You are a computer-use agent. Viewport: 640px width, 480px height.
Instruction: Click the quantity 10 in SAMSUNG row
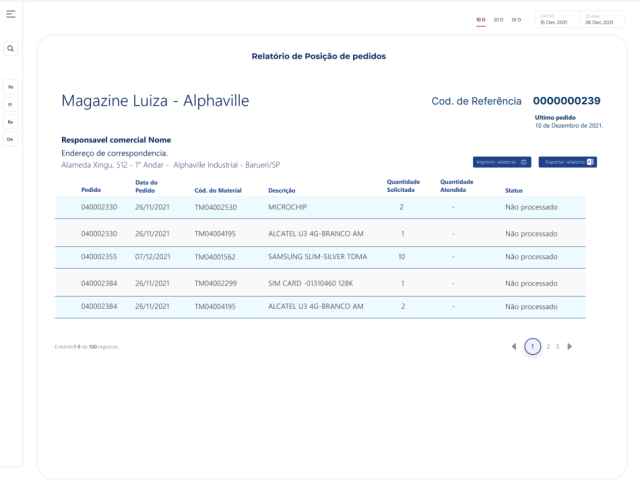(402, 257)
